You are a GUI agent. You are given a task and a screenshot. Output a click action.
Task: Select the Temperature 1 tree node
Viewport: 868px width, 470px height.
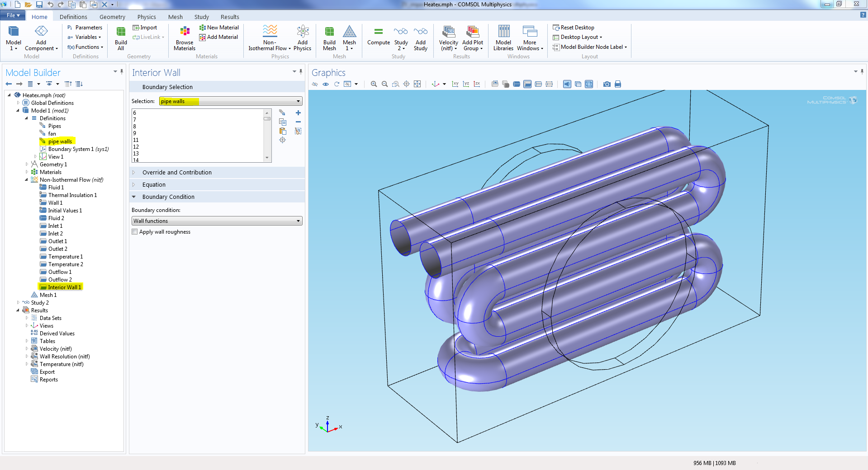pyautogui.click(x=65, y=257)
